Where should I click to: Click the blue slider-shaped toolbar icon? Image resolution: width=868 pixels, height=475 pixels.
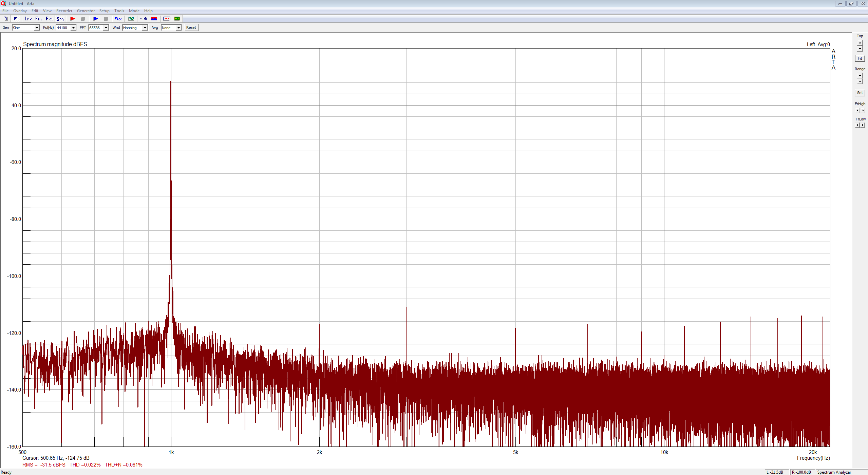point(144,19)
